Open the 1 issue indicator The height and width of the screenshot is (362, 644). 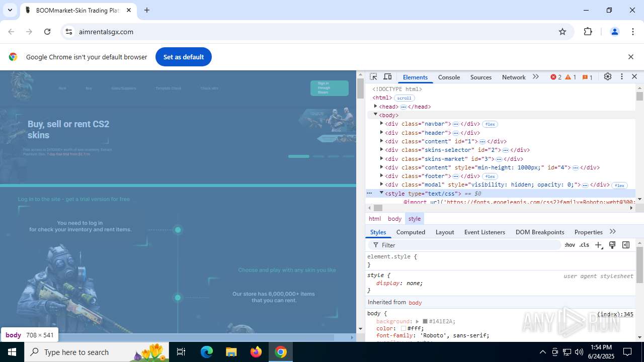click(588, 77)
